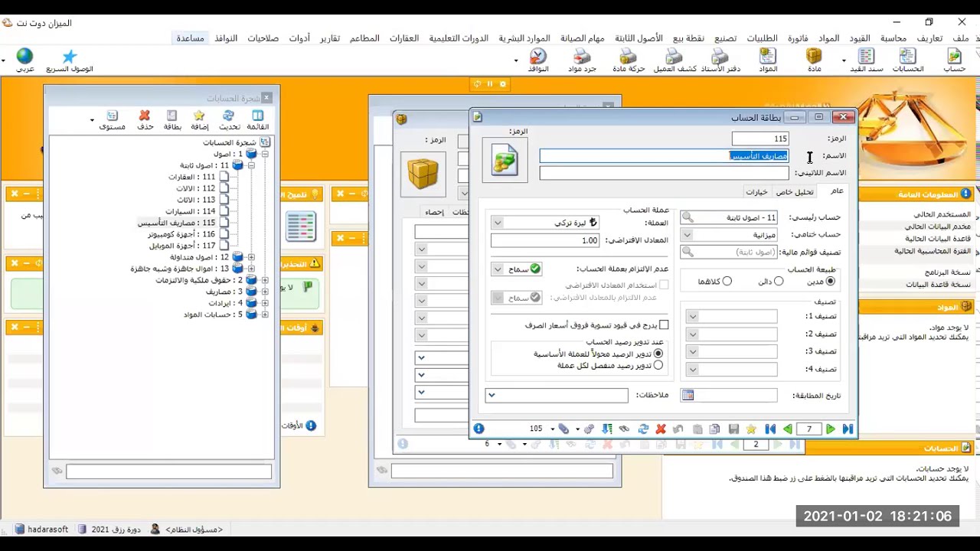Click the النوافذ clock icon in toolbar
Screen dimensions: 980x551
(x=538, y=60)
